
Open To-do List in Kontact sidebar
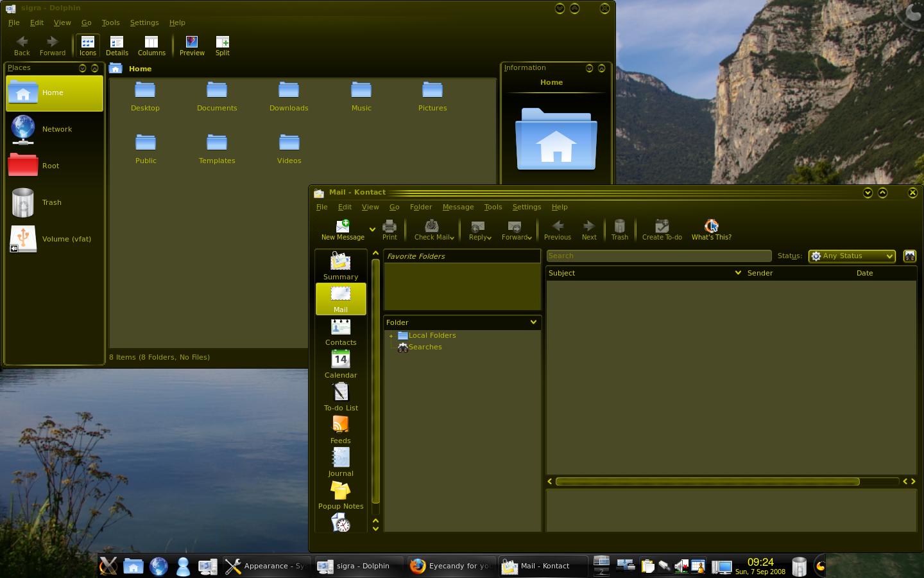coord(341,397)
